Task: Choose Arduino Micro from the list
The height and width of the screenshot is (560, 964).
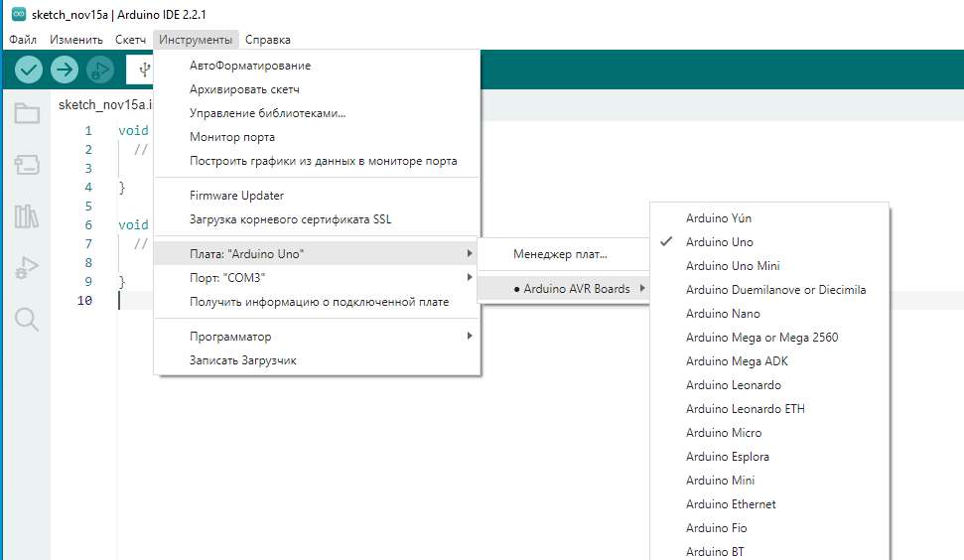Action: tap(769, 433)
